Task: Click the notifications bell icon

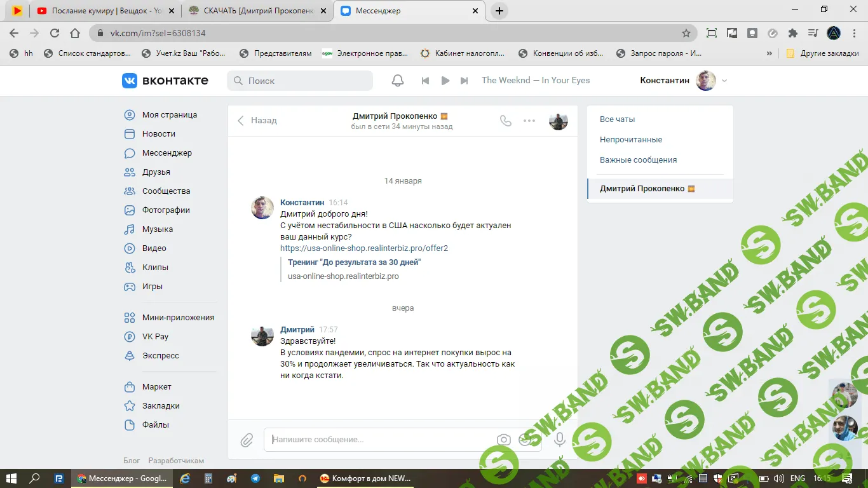Action: (x=398, y=81)
